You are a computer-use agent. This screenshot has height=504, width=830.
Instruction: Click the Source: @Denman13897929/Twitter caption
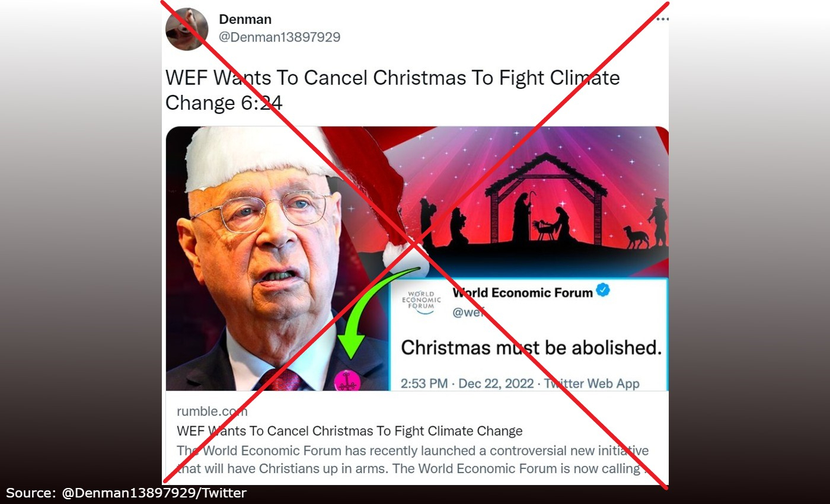pos(126,493)
